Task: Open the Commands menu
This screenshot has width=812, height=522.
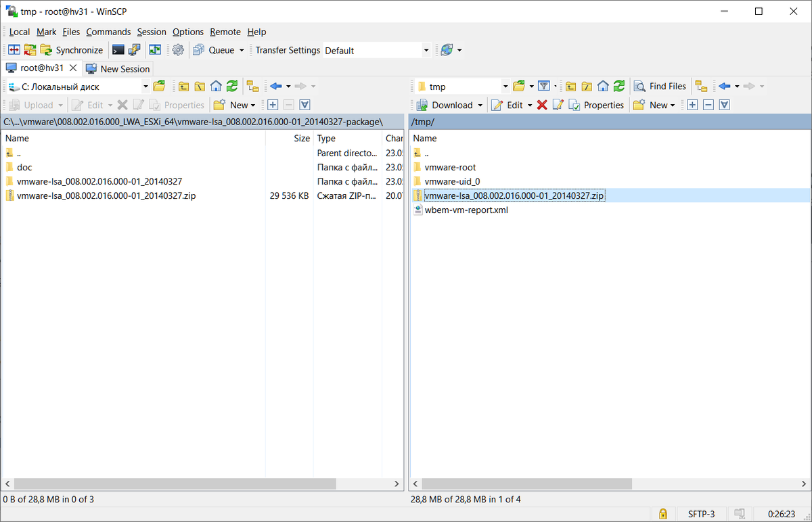Action: click(108, 32)
